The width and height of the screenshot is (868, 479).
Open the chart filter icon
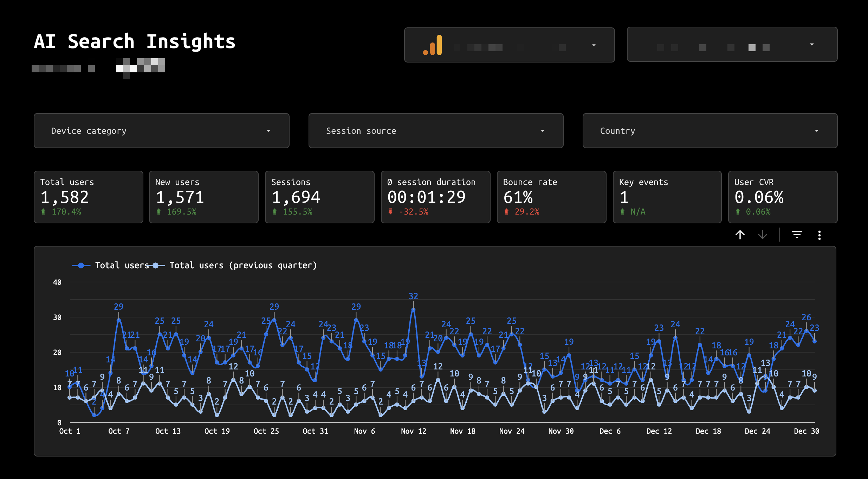click(797, 235)
